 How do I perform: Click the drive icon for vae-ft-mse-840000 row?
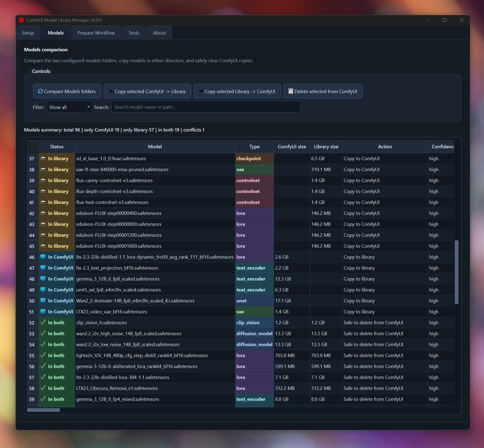[x=43, y=169]
